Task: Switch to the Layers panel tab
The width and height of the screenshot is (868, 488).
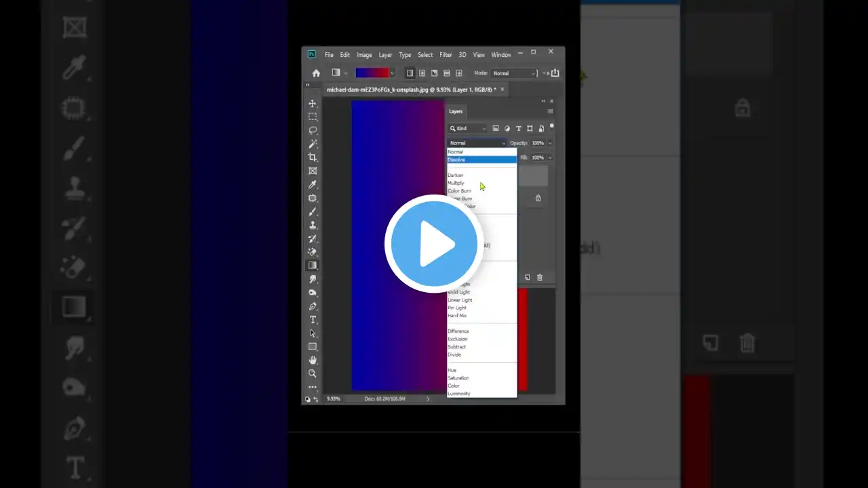Action: 456,111
